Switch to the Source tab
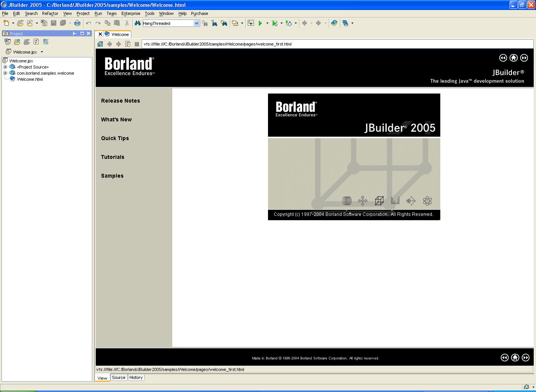Viewport: 536px width, 392px height. point(119,377)
